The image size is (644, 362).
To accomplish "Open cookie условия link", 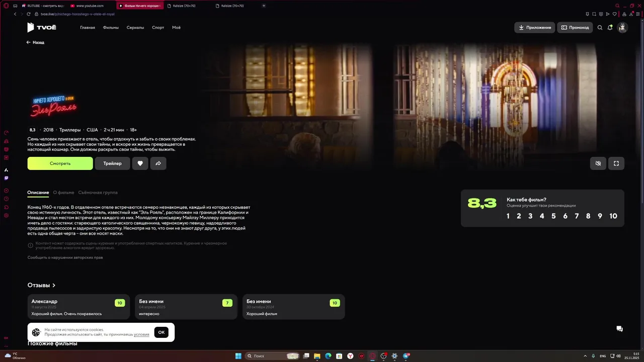I will point(141,334).
